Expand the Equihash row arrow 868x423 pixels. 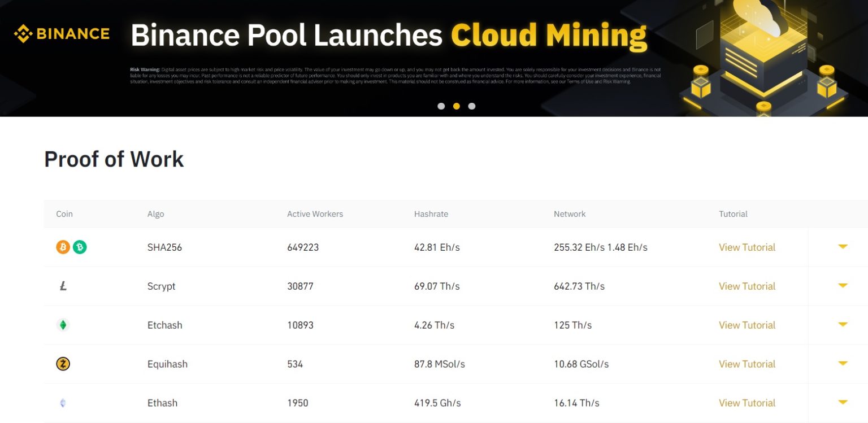[843, 364]
